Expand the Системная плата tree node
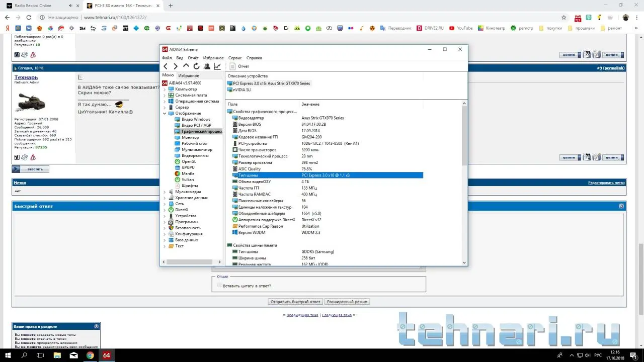644x362 pixels. click(165, 95)
